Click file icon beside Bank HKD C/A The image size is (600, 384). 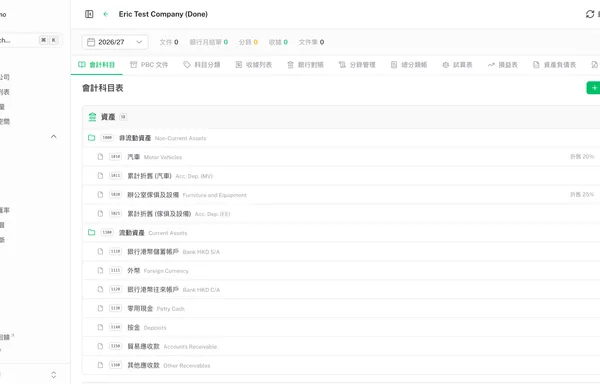click(100, 290)
